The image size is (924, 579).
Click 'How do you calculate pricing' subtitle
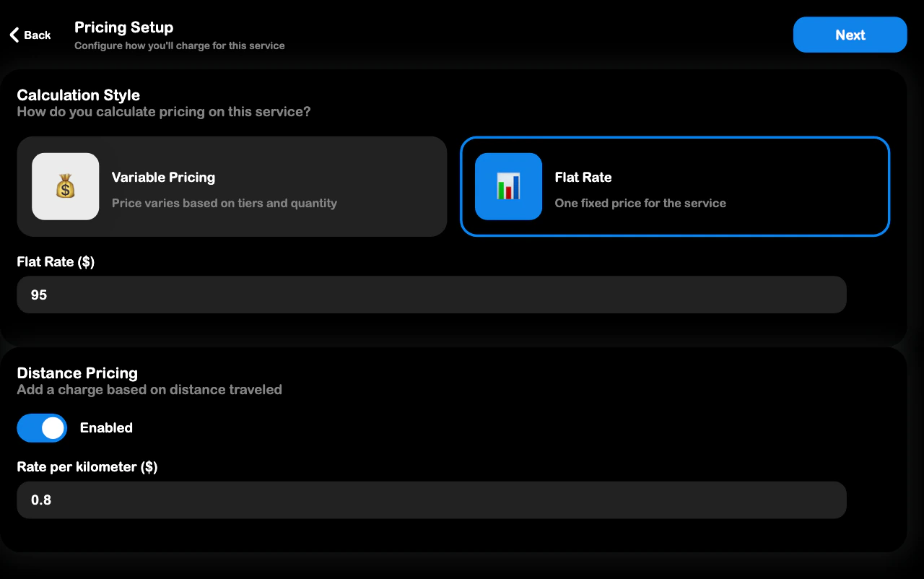point(164,112)
